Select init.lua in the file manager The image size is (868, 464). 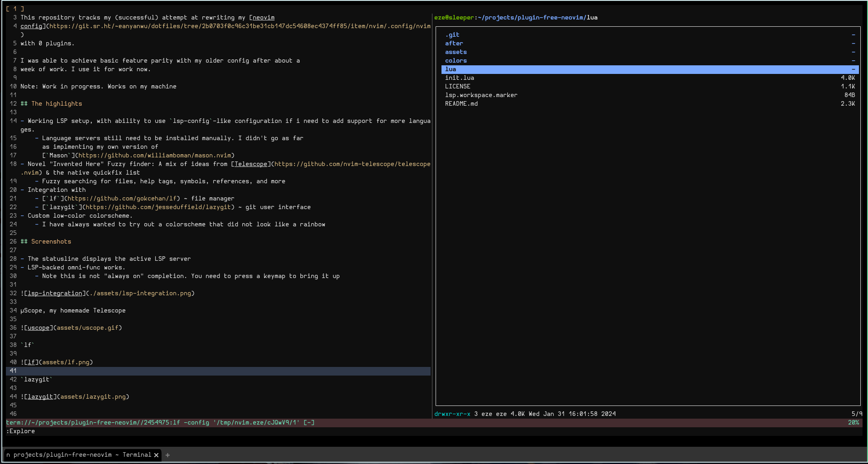(459, 78)
